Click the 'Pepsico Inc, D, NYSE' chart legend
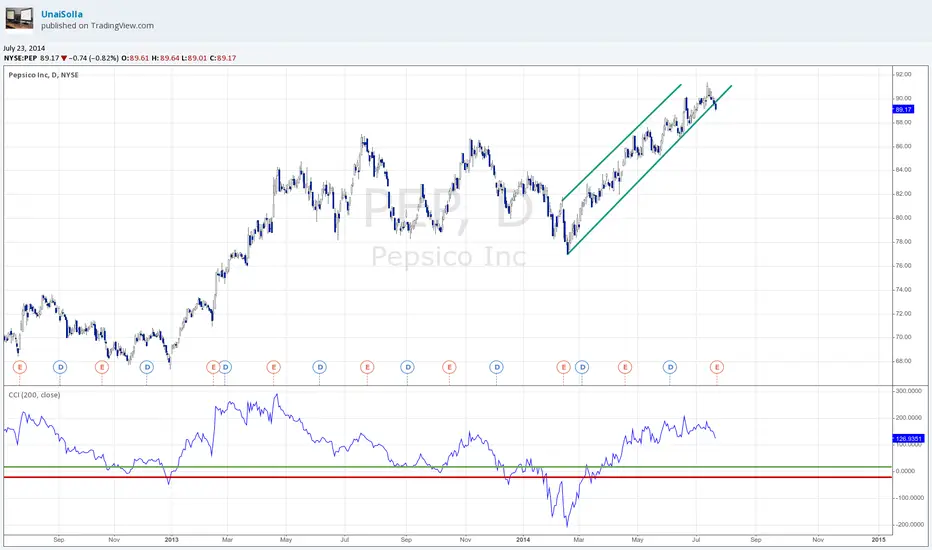932x550 pixels. [x=43, y=75]
